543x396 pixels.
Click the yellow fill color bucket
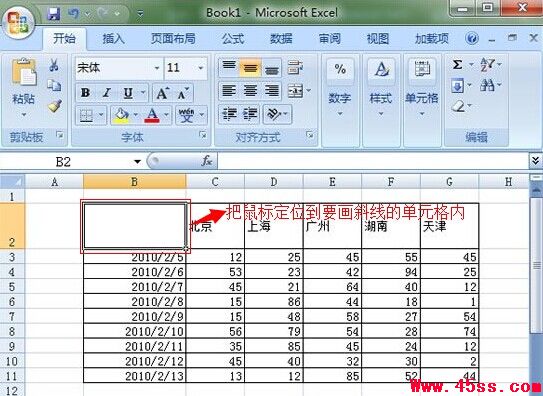121,115
